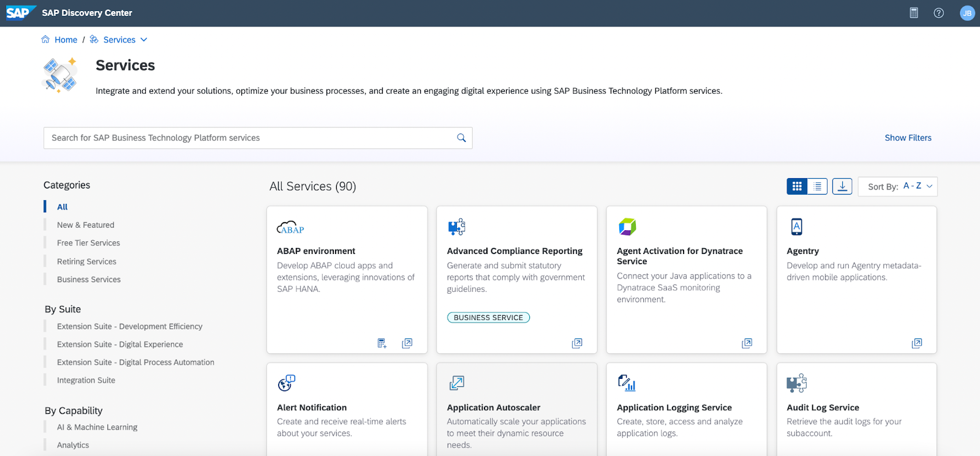980x456 pixels.
Task: Download the services list
Action: [842, 187]
